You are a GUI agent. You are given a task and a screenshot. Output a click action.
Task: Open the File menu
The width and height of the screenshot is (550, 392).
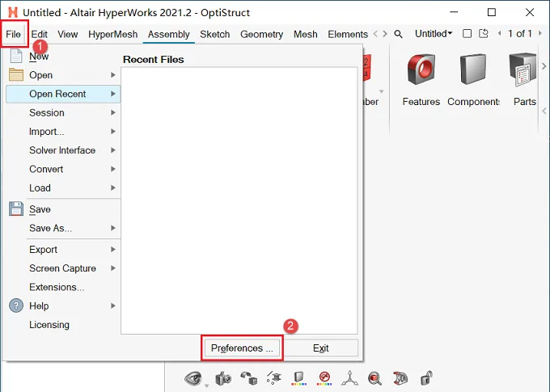[13, 34]
